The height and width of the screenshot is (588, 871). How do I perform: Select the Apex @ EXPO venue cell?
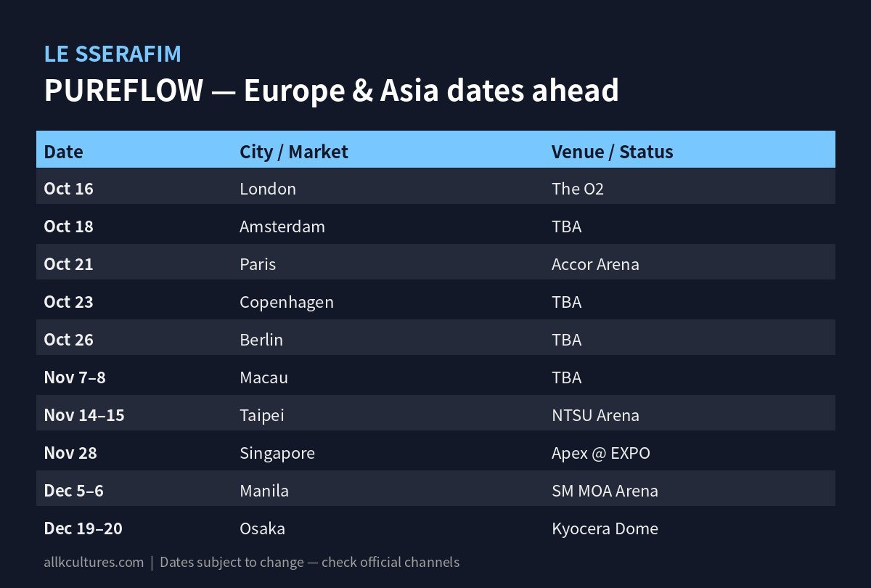(x=601, y=453)
